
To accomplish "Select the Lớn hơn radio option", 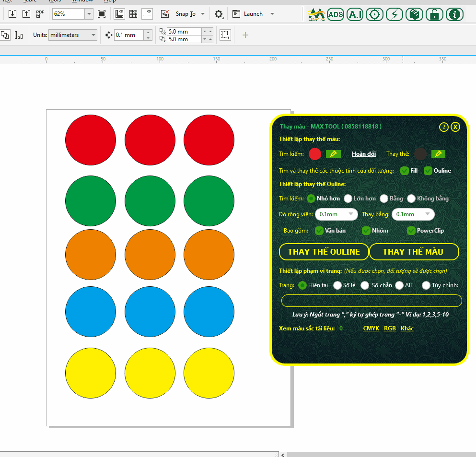I will coord(348,199).
